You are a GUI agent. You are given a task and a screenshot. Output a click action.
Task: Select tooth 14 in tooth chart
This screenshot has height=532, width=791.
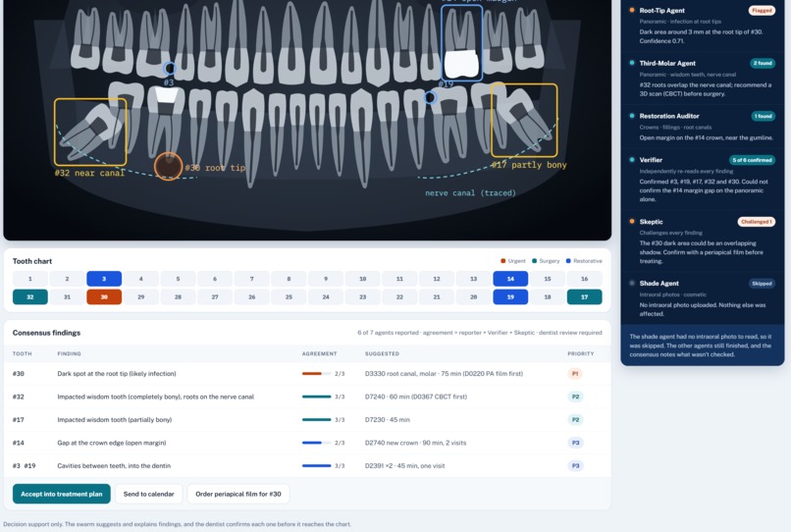pyautogui.click(x=510, y=279)
